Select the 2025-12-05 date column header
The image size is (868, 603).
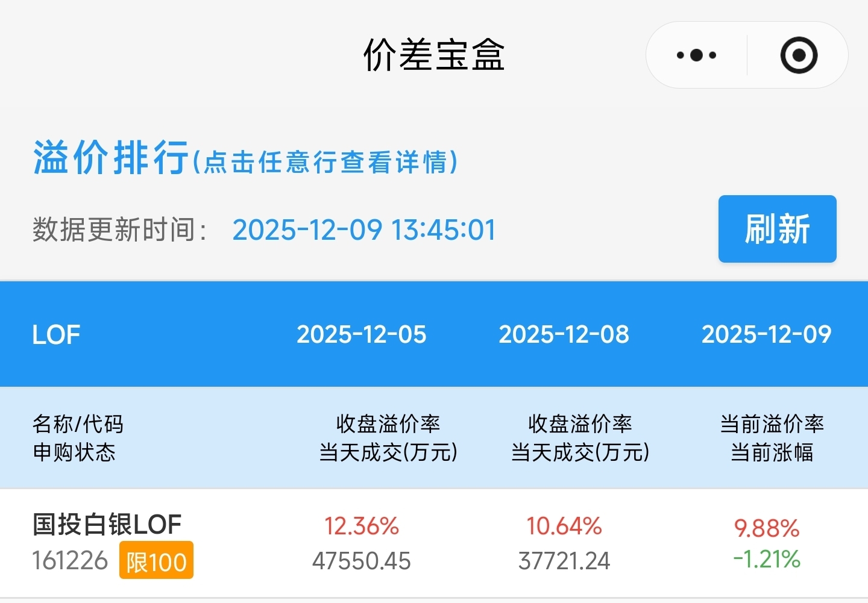(362, 334)
